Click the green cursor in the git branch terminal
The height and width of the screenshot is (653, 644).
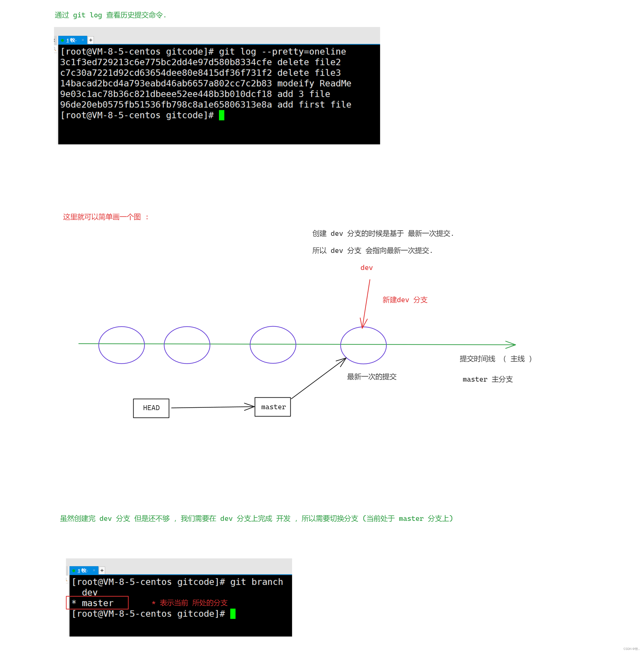(x=233, y=614)
